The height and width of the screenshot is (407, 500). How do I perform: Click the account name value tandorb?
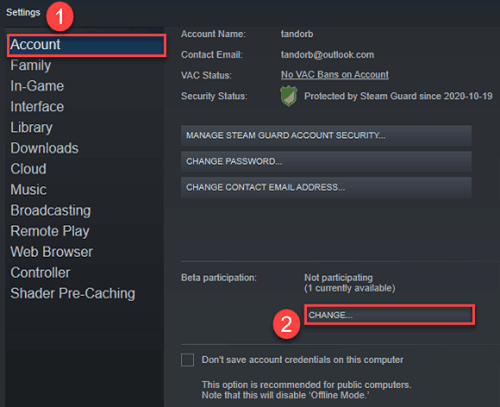coord(297,34)
